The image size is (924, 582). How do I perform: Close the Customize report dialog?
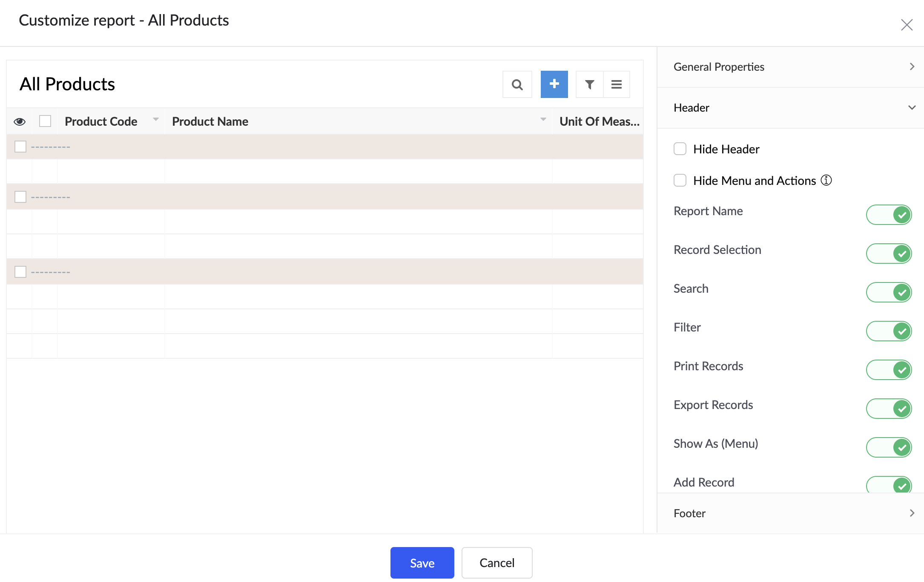907,25
